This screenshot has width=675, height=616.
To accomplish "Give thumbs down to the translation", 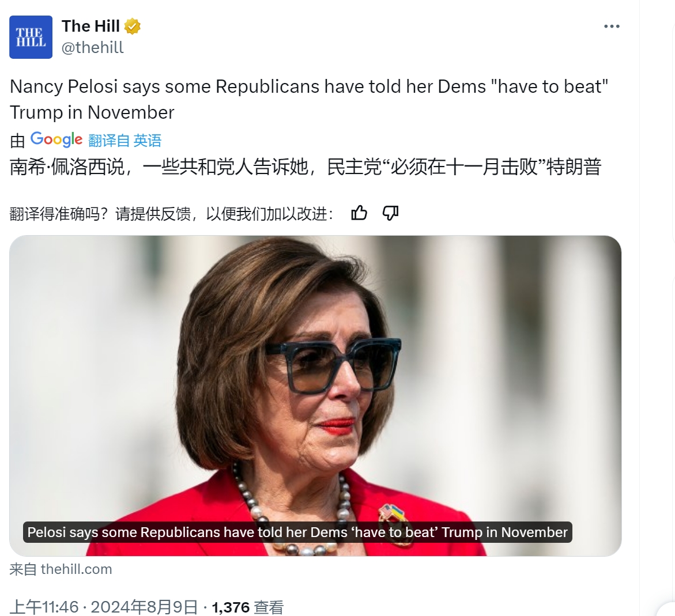I will (x=390, y=213).
